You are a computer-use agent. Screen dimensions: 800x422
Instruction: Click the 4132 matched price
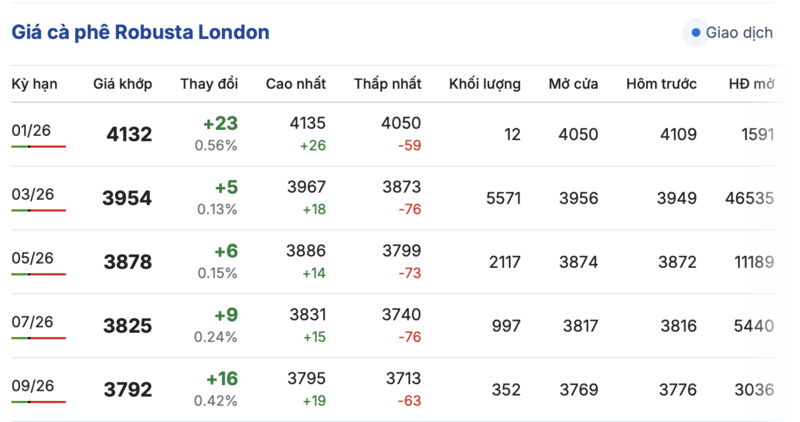pyautogui.click(x=128, y=134)
